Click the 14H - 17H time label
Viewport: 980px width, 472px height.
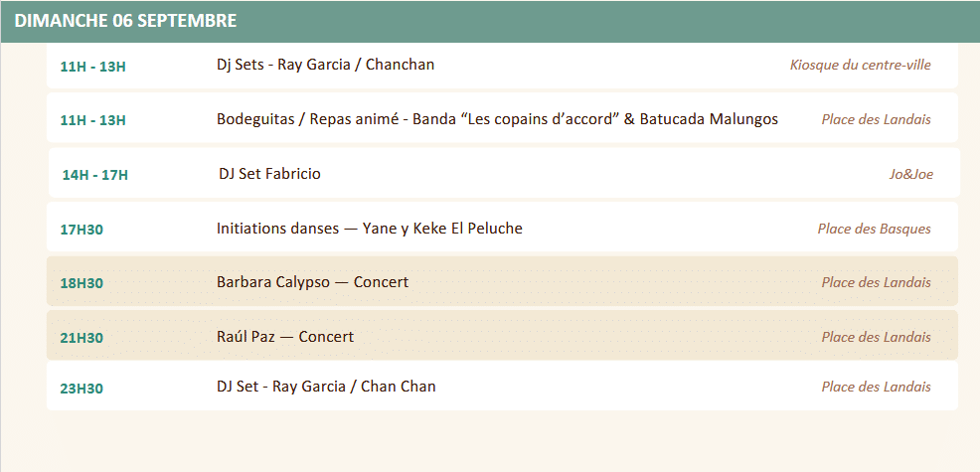[x=95, y=175]
